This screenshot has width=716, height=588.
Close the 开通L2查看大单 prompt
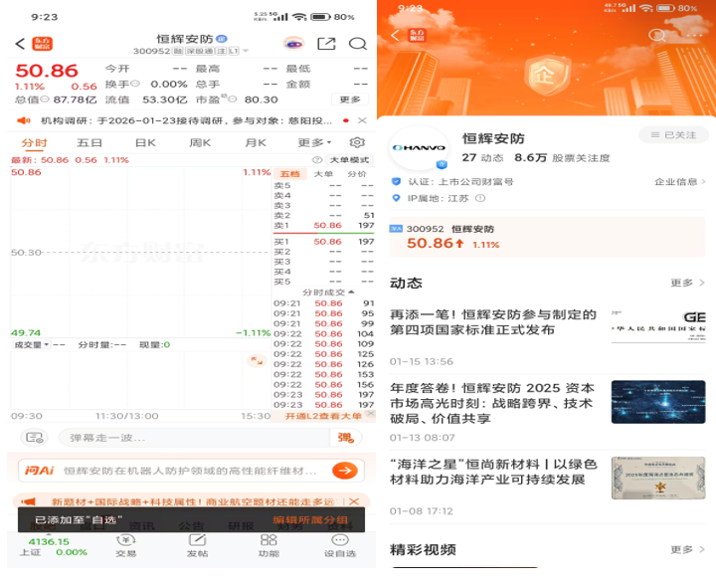371,414
